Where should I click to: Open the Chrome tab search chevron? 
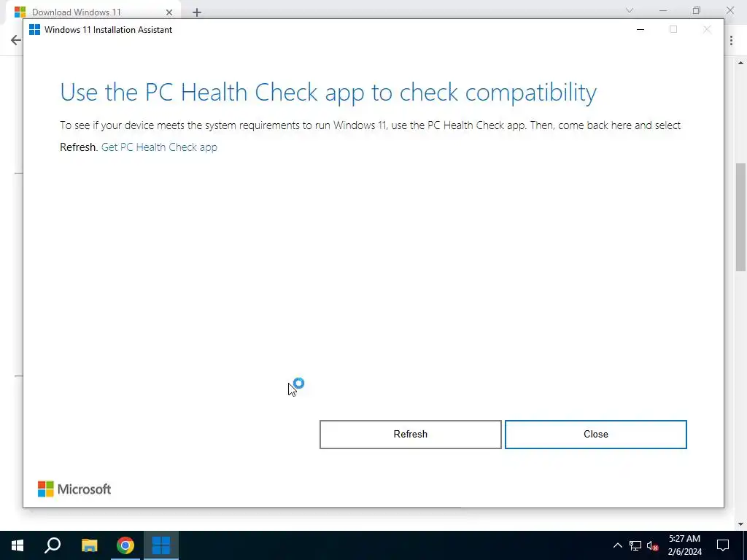tap(630, 10)
